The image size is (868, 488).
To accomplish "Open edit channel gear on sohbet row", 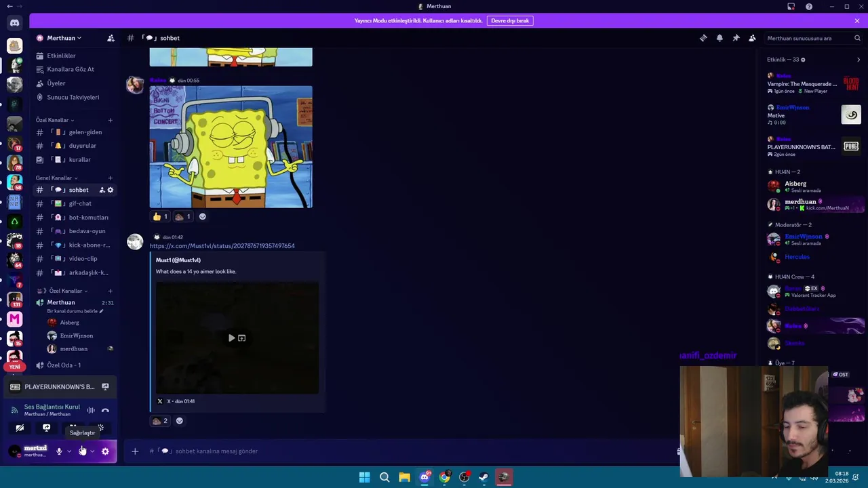I will 111,190.
